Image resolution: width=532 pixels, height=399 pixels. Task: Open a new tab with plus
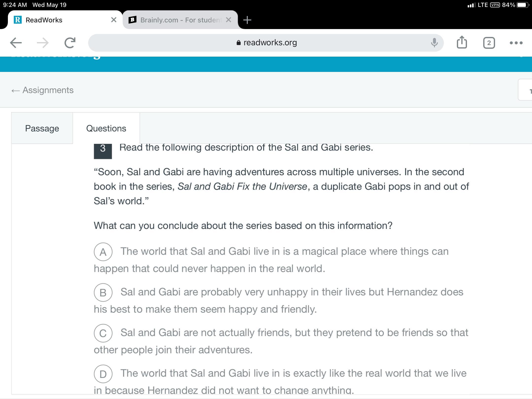pos(247,20)
